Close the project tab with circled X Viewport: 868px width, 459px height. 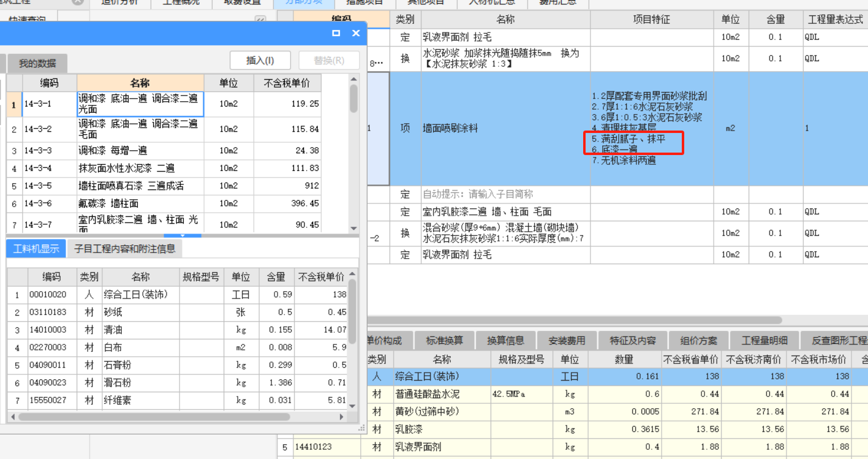tap(77, 2)
